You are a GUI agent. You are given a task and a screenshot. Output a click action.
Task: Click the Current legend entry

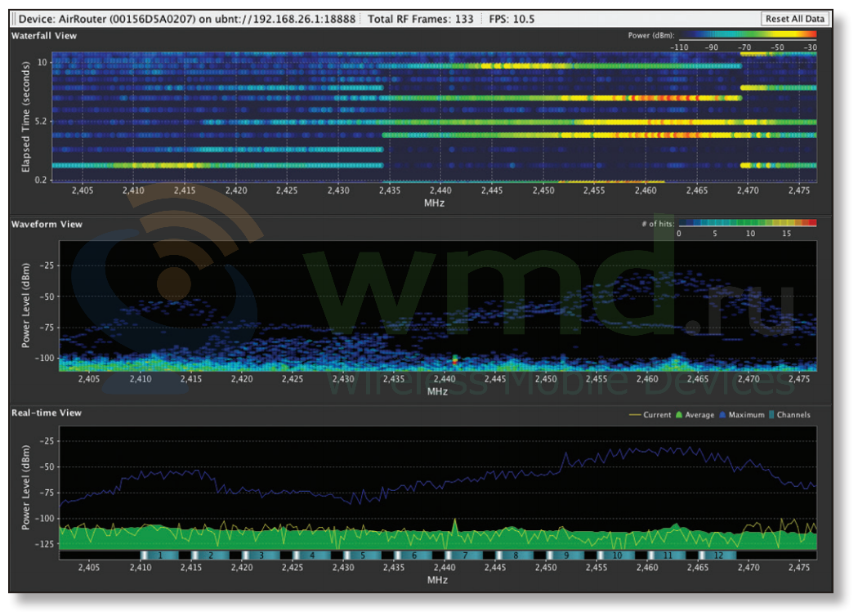coord(650,415)
